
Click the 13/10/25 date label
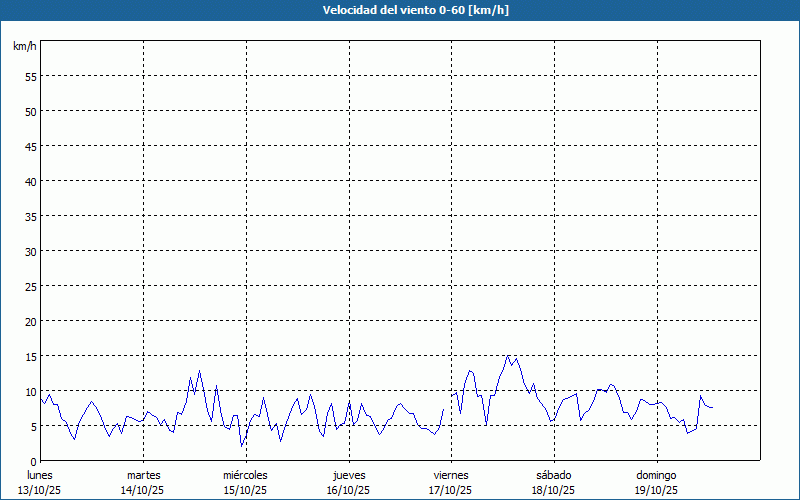tap(40, 490)
